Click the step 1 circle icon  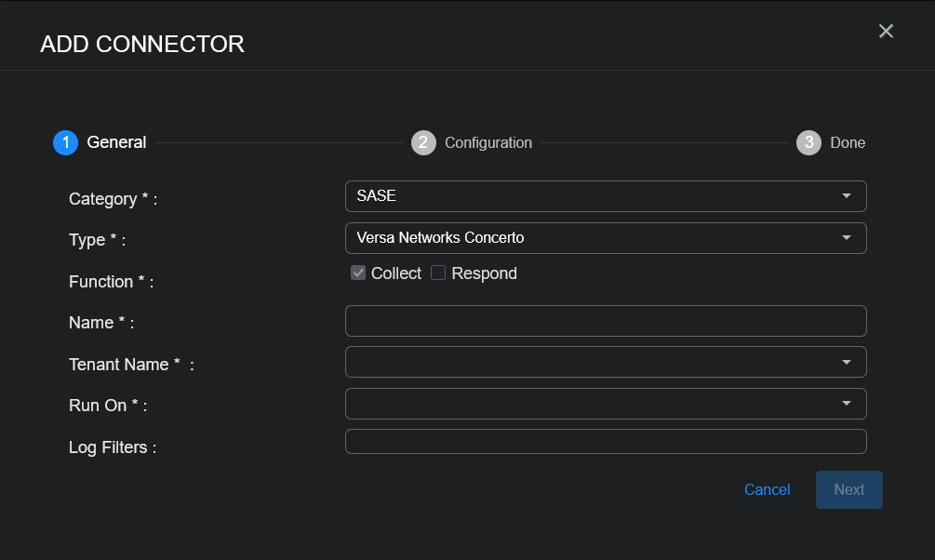pyautogui.click(x=65, y=142)
